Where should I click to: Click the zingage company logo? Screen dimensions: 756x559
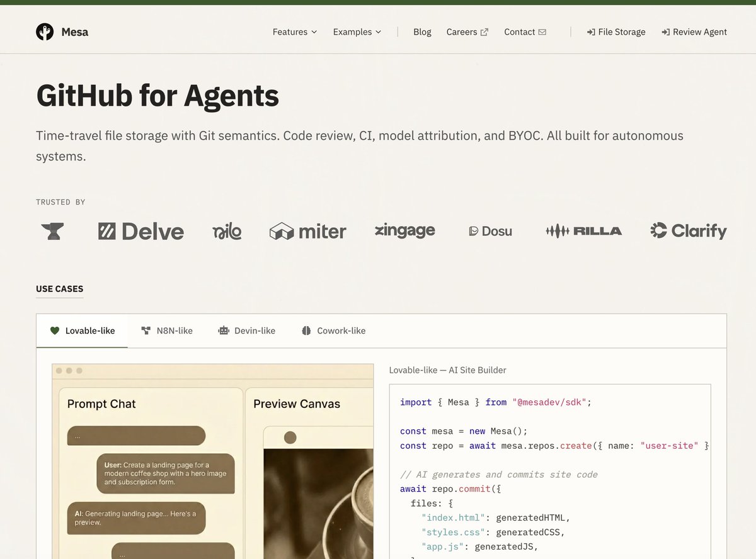[x=404, y=230]
